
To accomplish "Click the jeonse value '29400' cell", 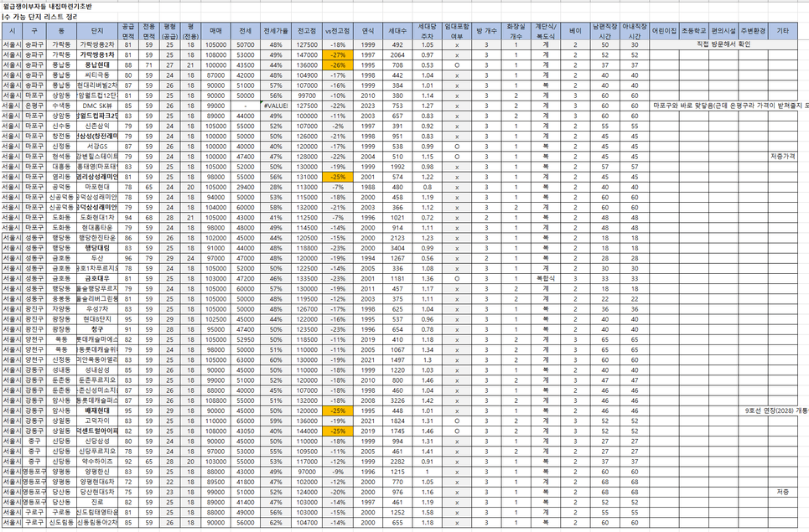I will click(246, 187).
